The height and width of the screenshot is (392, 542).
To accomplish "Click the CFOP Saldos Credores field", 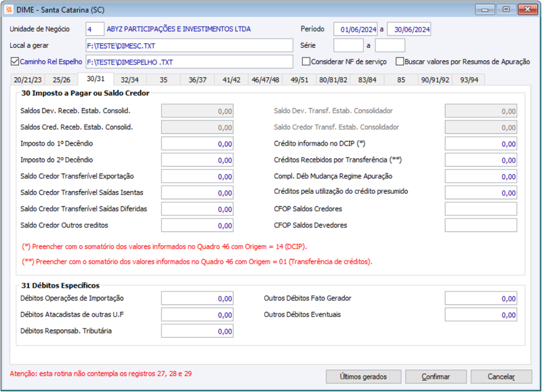I will tap(481, 209).
